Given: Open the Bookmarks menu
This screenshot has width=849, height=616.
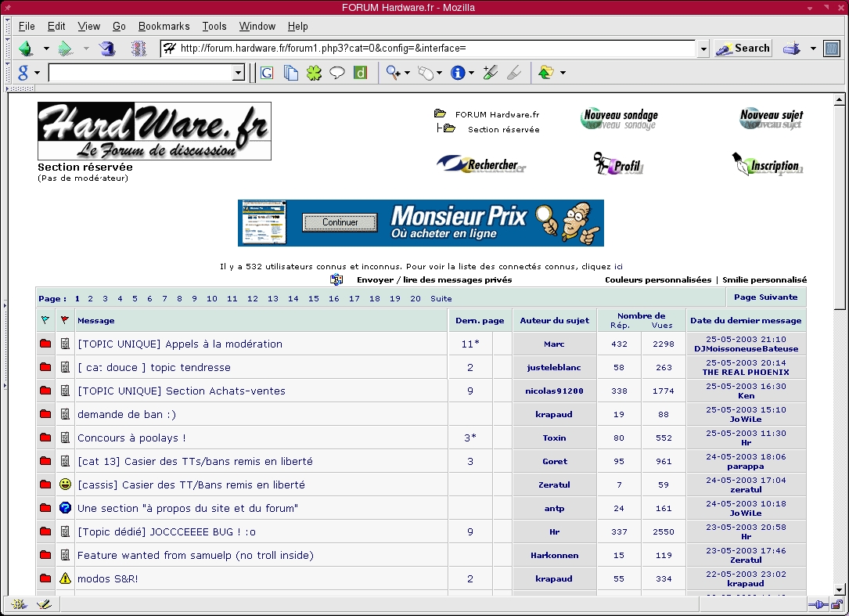Looking at the screenshot, I should click(164, 26).
